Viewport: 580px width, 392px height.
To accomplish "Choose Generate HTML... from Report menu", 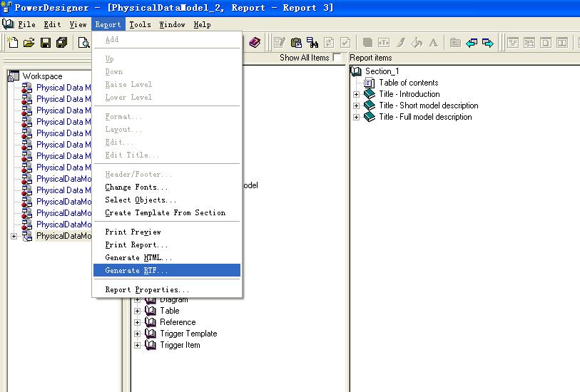I will point(167,257).
